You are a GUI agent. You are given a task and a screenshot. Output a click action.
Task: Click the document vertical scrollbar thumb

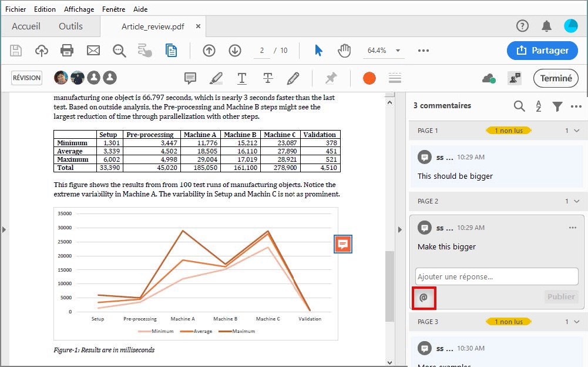pyautogui.click(x=389, y=286)
